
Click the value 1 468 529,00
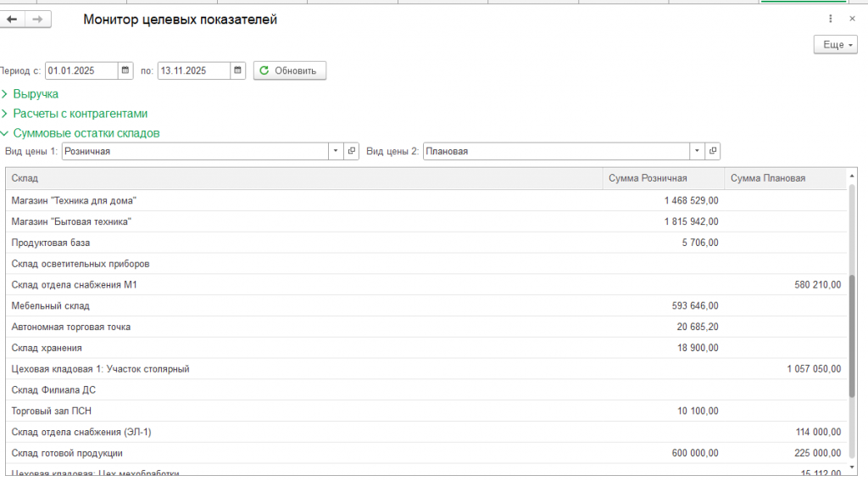[692, 200]
